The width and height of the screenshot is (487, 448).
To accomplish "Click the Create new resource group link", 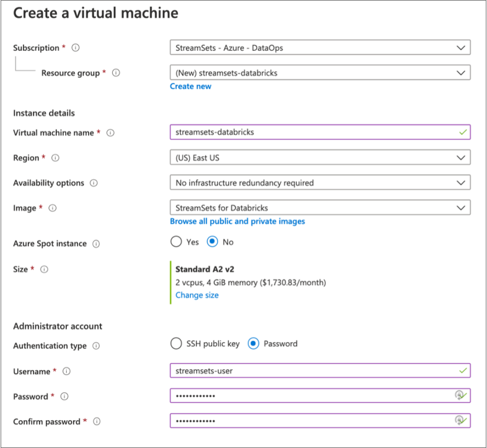I will pyautogui.click(x=191, y=86).
